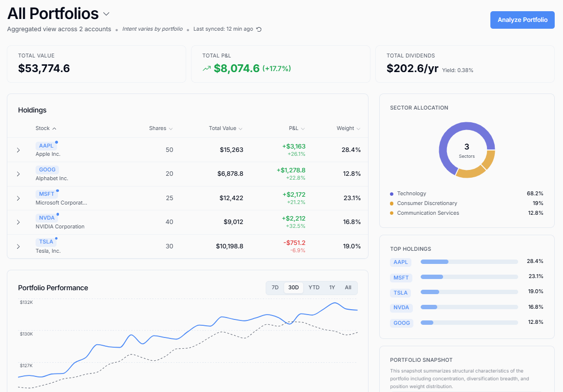Image resolution: width=563 pixels, height=392 pixels.
Task: Click GOOG badge in Top Holdings
Action: point(402,323)
